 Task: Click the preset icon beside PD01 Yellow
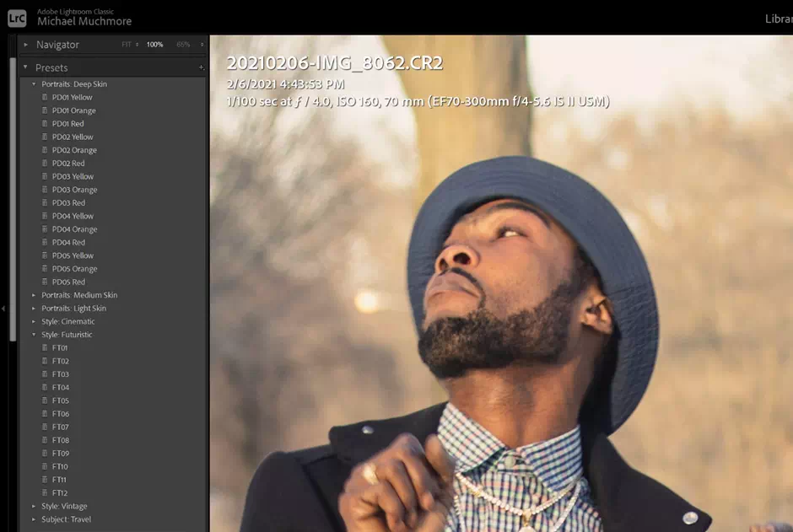(x=45, y=97)
